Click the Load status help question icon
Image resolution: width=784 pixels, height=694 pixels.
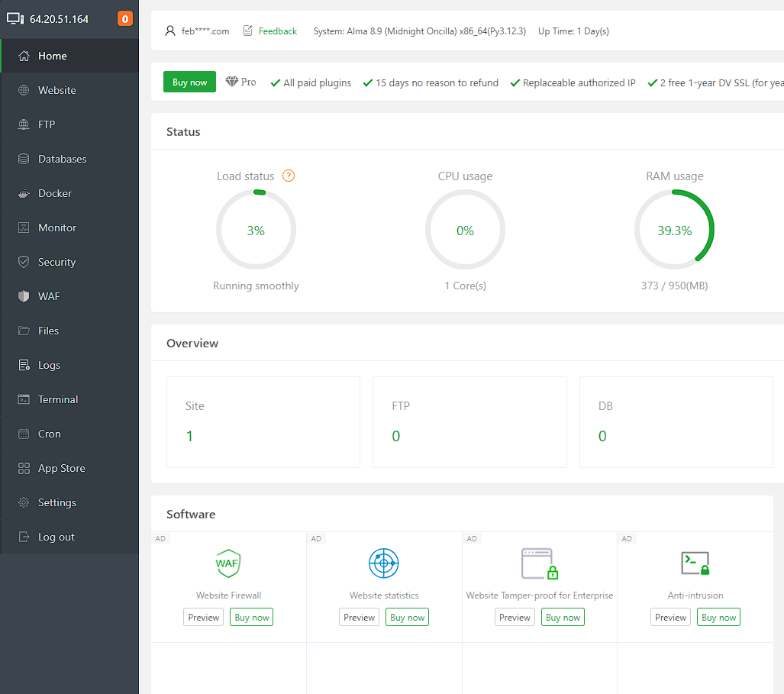click(x=289, y=176)
